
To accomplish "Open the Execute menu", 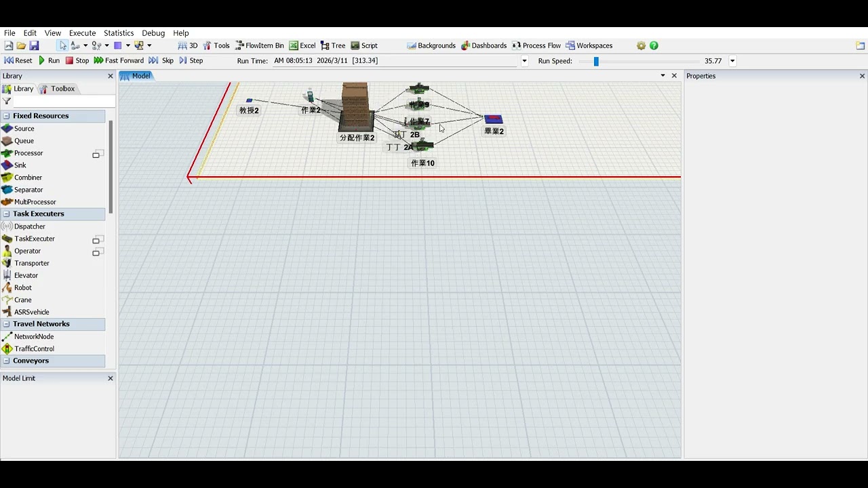I will [x=82, y=33].
